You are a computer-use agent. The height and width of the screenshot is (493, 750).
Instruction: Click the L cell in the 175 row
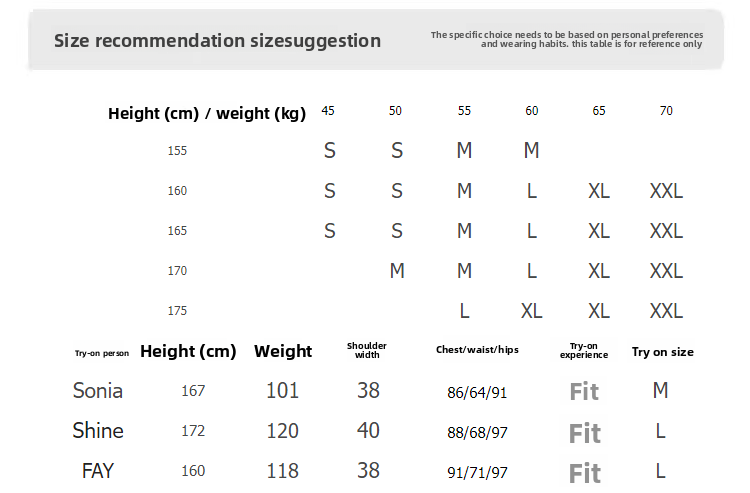pyautogui.click(x=464, y=311)
